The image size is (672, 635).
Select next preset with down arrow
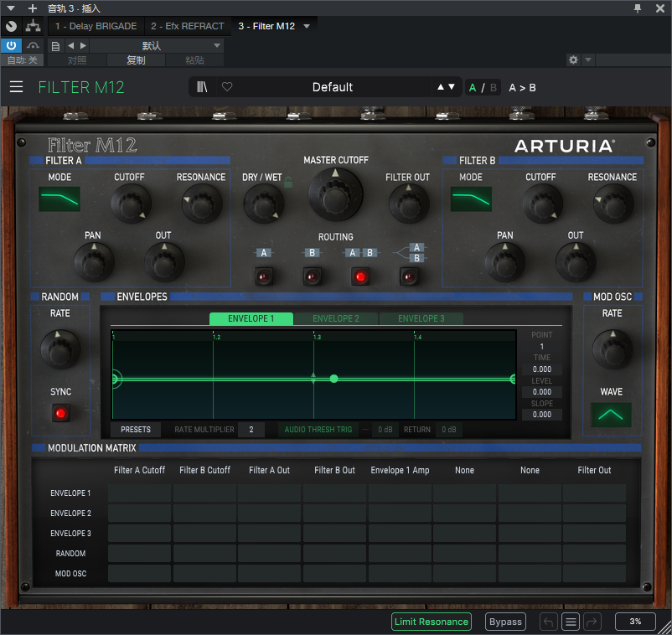pyautogui.click(x=452, y=87)
